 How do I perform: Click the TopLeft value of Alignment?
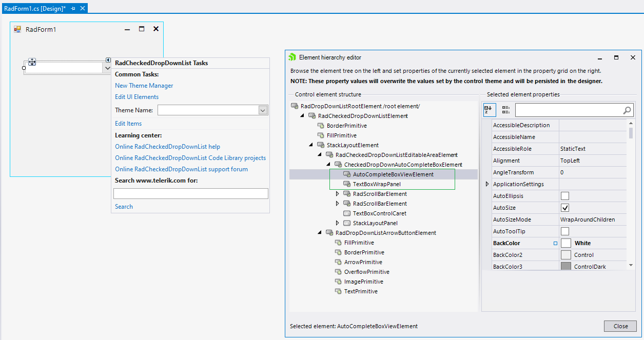570,161
